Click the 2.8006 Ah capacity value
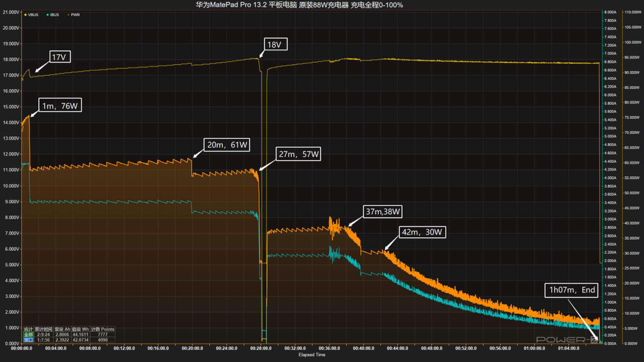The height and width of the screenshot is (362, 644). [x=62, y=335]
